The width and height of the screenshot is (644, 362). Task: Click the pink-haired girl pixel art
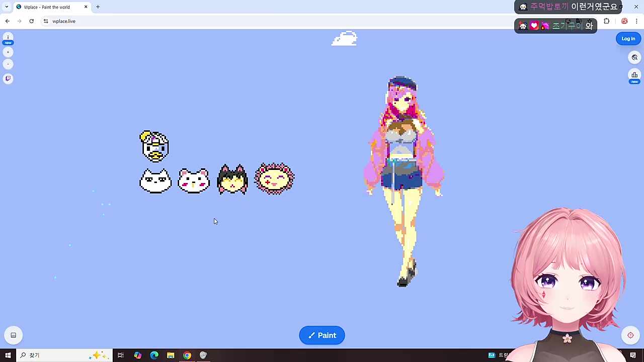coord(404,182)
